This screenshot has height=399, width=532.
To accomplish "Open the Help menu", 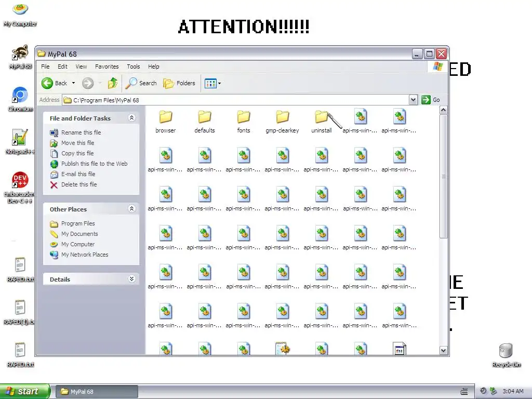I will pos(153,66).
